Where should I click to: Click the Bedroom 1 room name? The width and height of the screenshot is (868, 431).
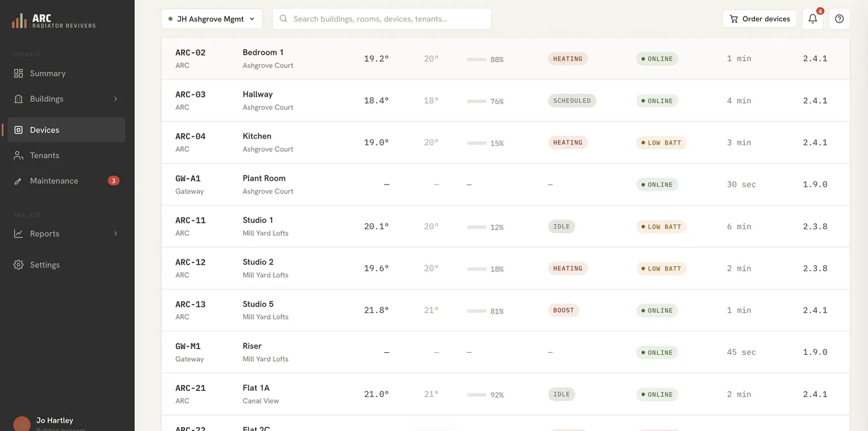pyautogui.click(x=263, y=53)
